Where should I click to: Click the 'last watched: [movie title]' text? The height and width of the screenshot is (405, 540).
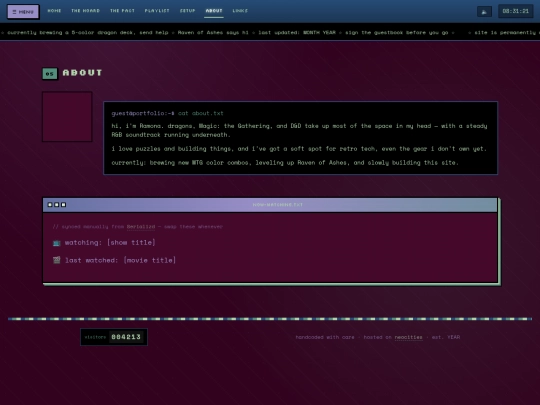point(121,260)
